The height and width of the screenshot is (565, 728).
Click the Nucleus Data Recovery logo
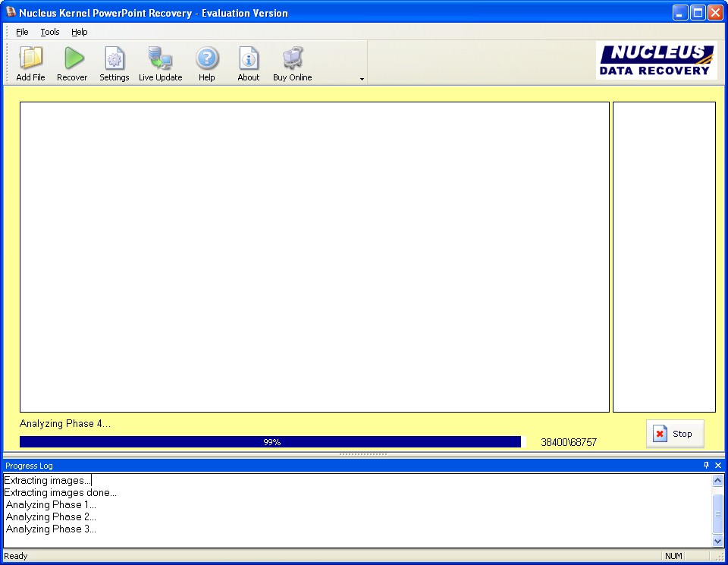[657, 61]
